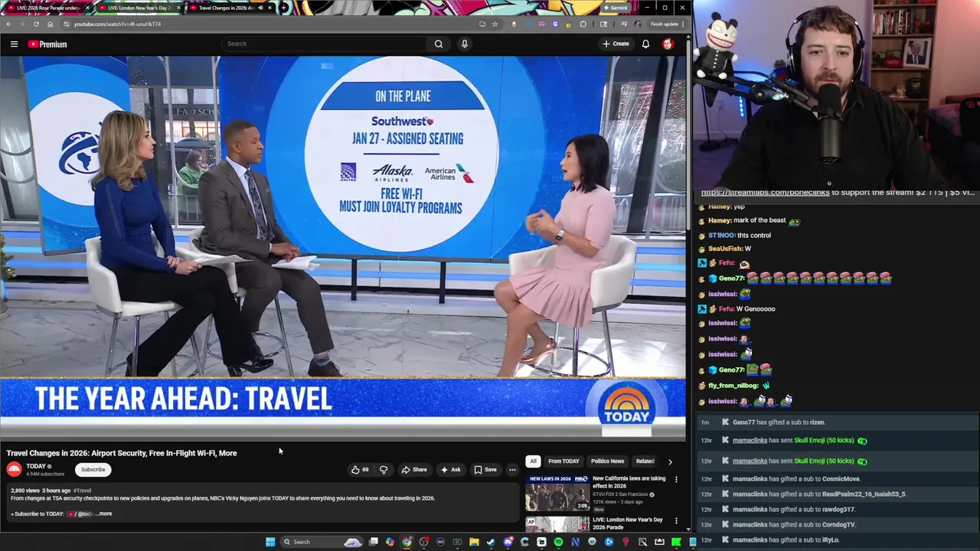Open File Explorer from the taskbar
The height and width of the screenshot is (551, 980).
coord(474,542)
